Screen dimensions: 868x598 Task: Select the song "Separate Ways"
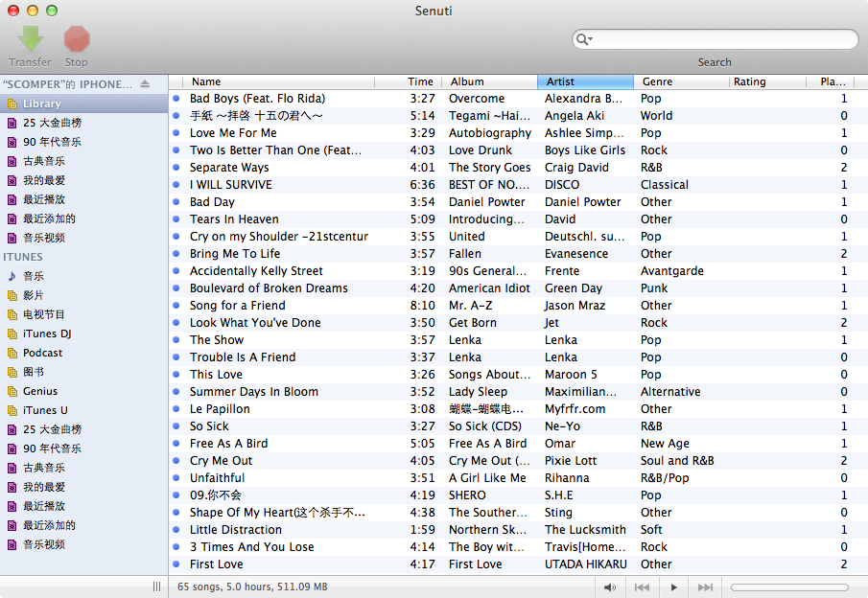click(229, 168)
